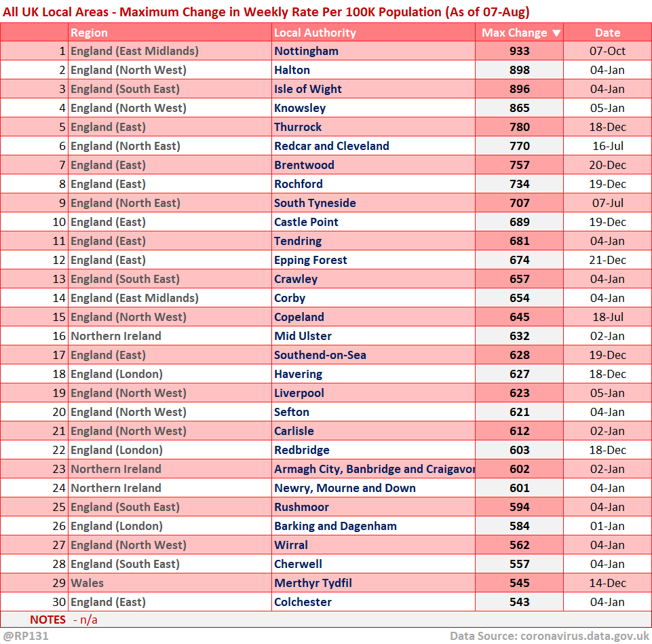Open the Nottingham local authority entry
The height and width of the screenshot is (644, 652).
tap(306, 51)
